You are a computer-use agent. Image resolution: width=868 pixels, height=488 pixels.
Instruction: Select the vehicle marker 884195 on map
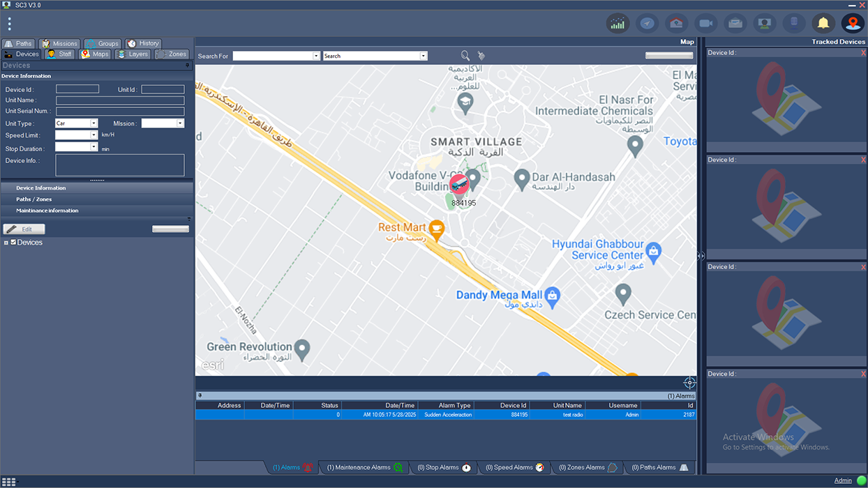458,185
